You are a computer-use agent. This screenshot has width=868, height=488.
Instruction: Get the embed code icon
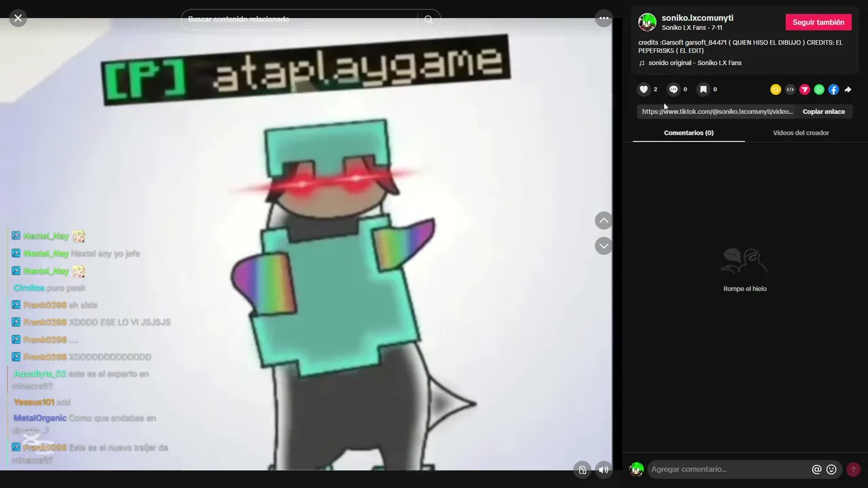coord(790,89)
